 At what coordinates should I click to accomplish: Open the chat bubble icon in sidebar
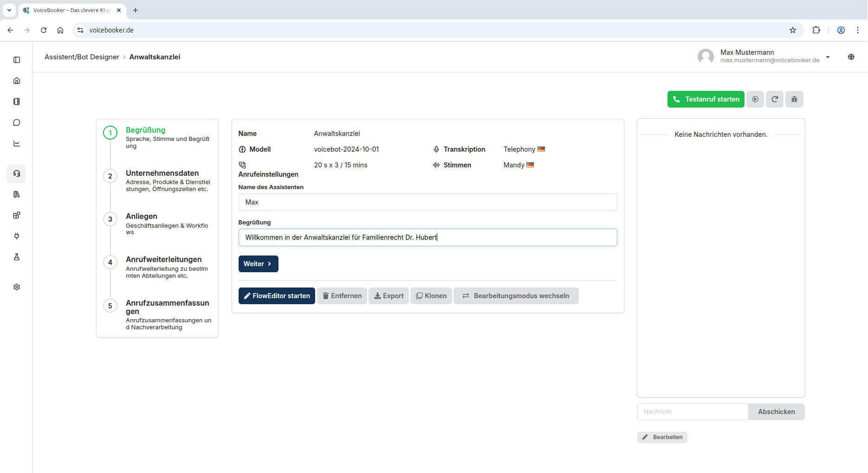pyautogui.click(x=17, y=122)
